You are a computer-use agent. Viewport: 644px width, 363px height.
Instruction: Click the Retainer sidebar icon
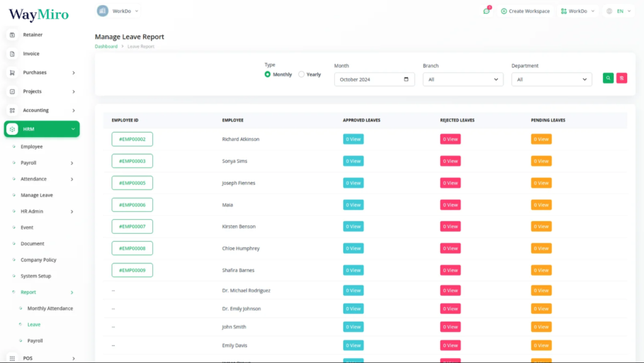[x=13, y=35]
